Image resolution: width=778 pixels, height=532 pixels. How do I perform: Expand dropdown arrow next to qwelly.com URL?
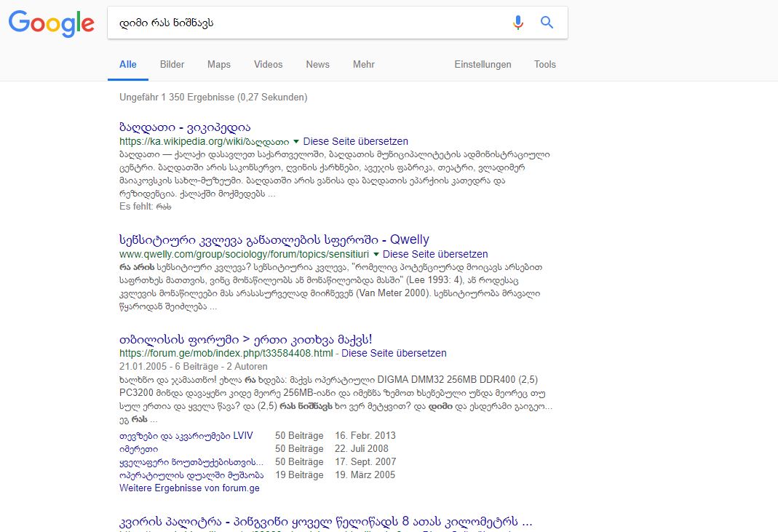coord(376,254)
